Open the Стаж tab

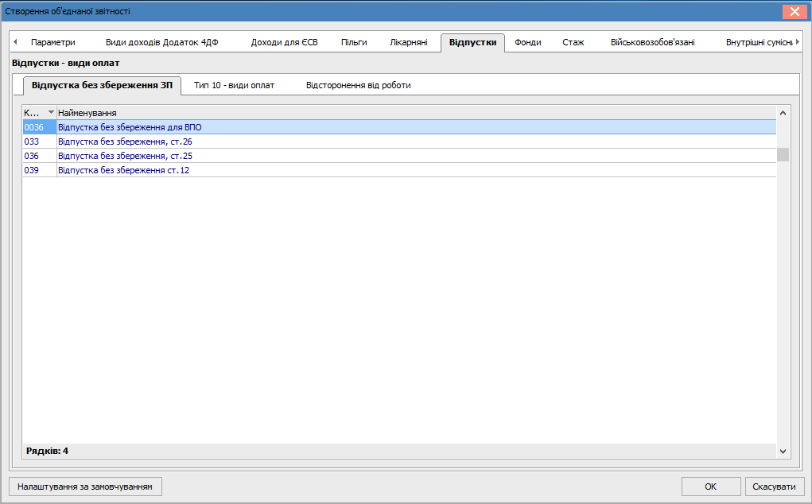click(x=573, y=43)
